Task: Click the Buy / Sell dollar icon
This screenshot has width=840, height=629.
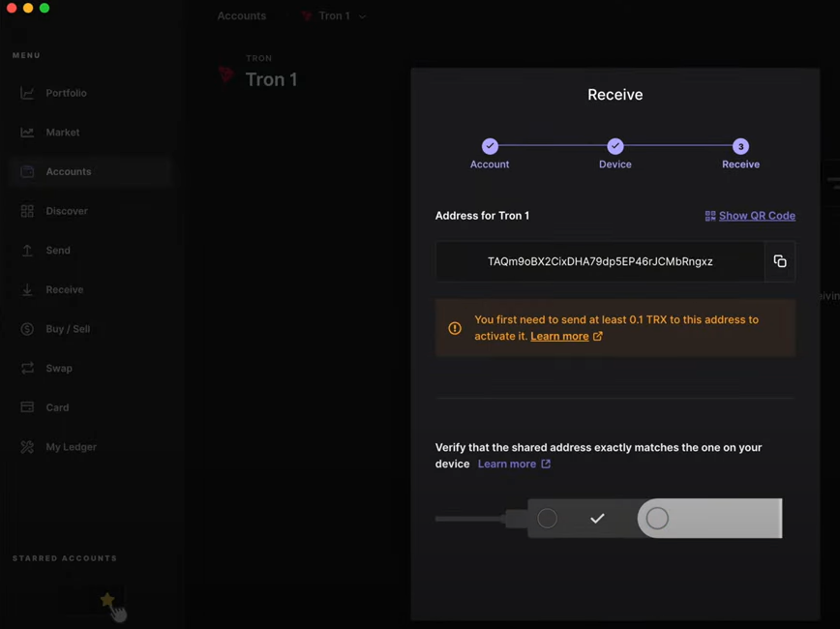Action: 27,329
